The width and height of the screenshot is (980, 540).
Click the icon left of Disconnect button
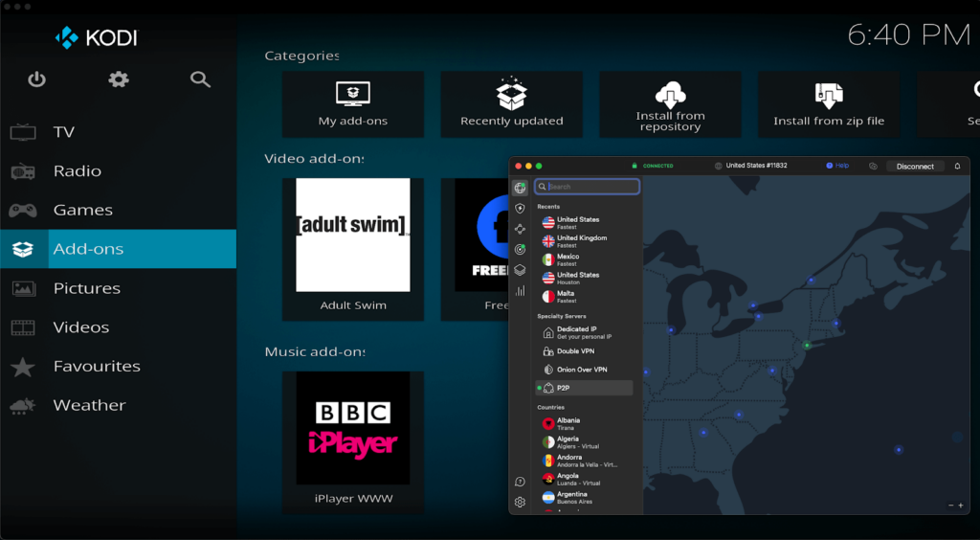coord(873,167)
